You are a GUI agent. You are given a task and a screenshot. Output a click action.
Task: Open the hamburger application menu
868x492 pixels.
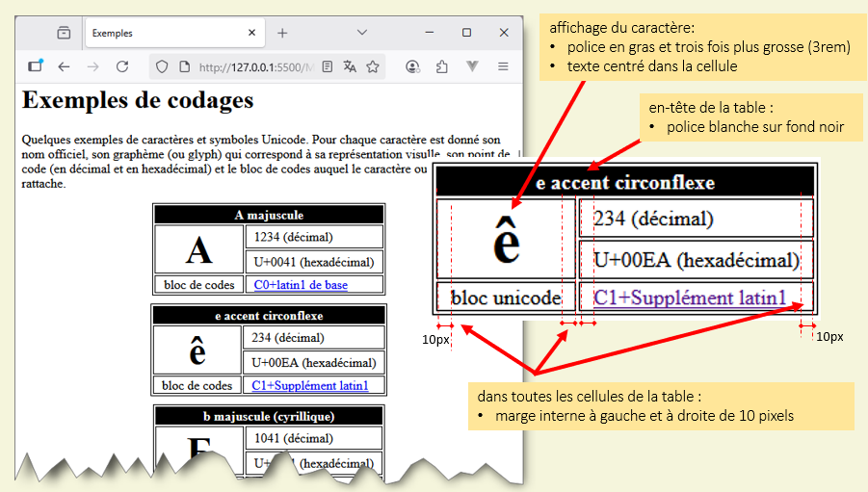pos(503,66)
